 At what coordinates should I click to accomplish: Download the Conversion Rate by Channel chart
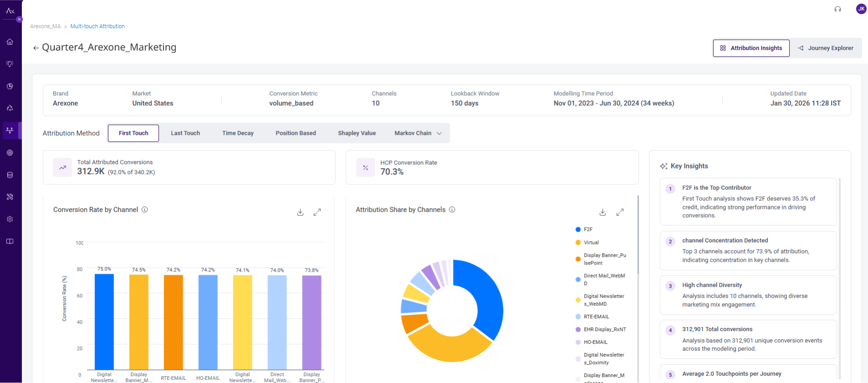click(300, 212)
